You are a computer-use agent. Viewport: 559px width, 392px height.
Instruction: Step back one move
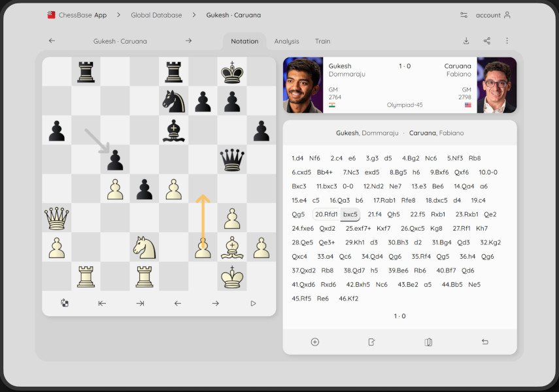pos(177,302)
